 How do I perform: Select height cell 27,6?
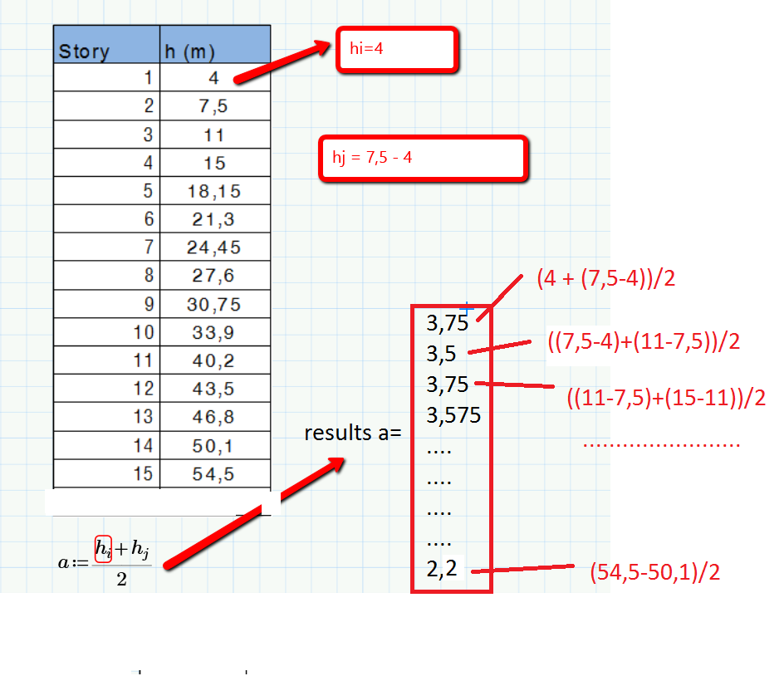tap(215, 275)
